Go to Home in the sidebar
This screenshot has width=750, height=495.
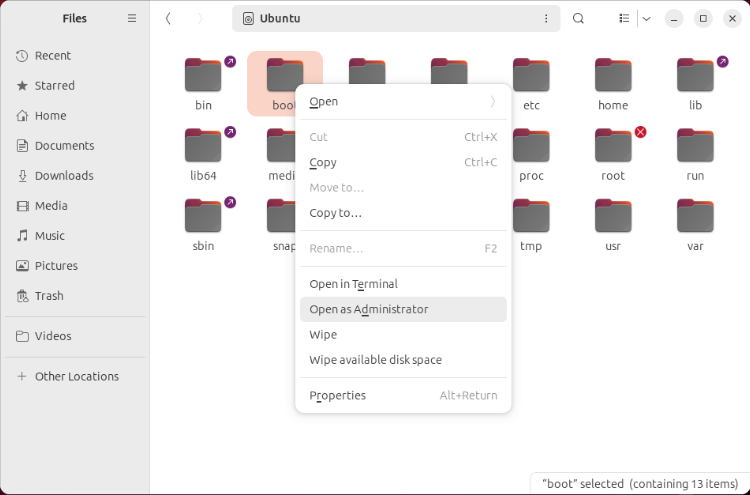tap(75, 116)
